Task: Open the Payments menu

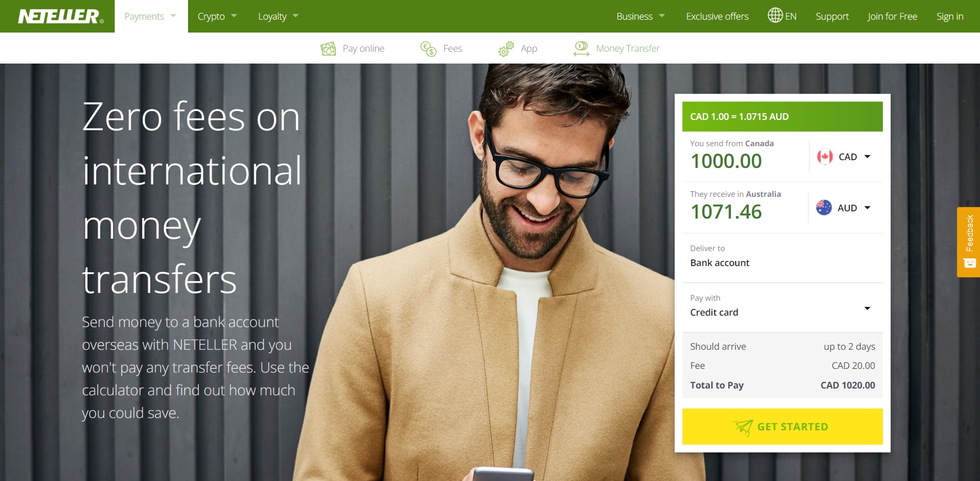Action: click(151, 17)
